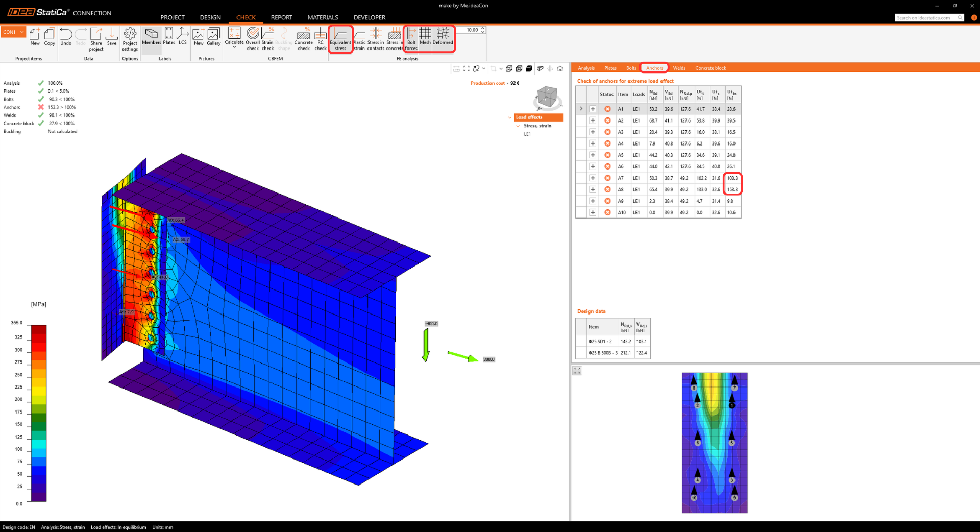The height and width of the screenshot is (532, 980).
Task: Show the Home view of model
Action: (560, 68)
